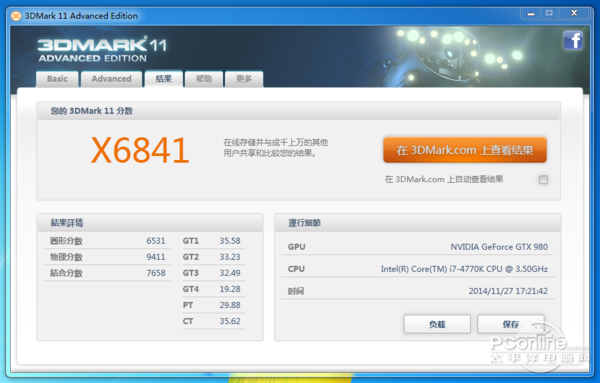Click the X6841 score

coord(140,150)
